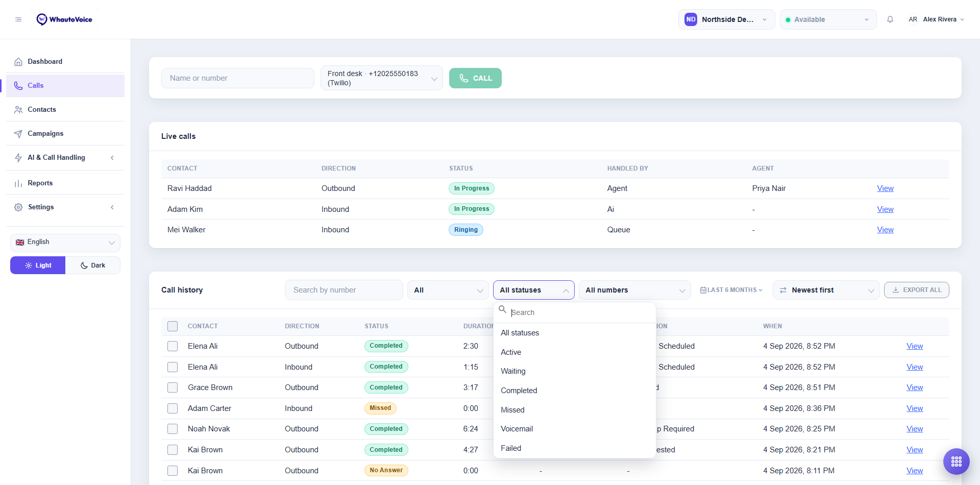Screen dimensions: 980x485
Task: Check the Noah Novak row checkbox
Action: [x=173, y=429]
